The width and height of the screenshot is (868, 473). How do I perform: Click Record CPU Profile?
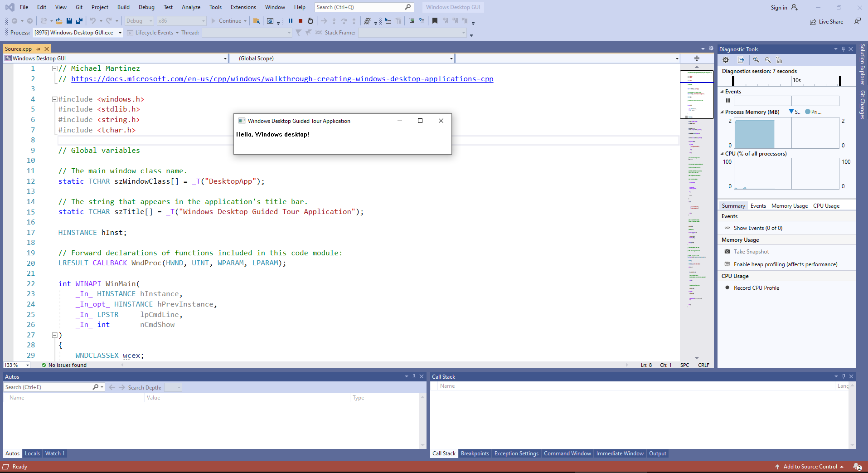click(756, 288)
